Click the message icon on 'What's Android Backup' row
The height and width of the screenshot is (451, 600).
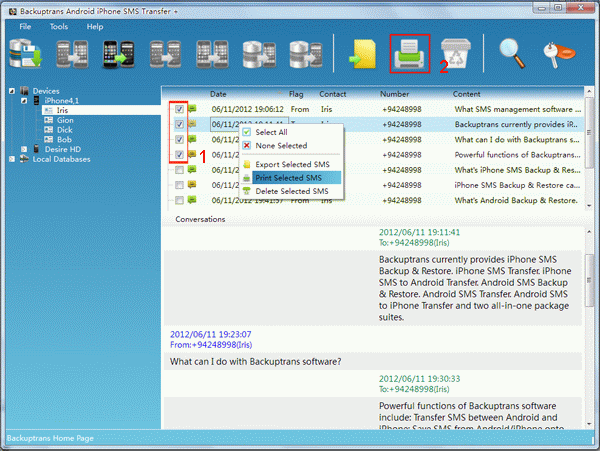tap(192, 200)
